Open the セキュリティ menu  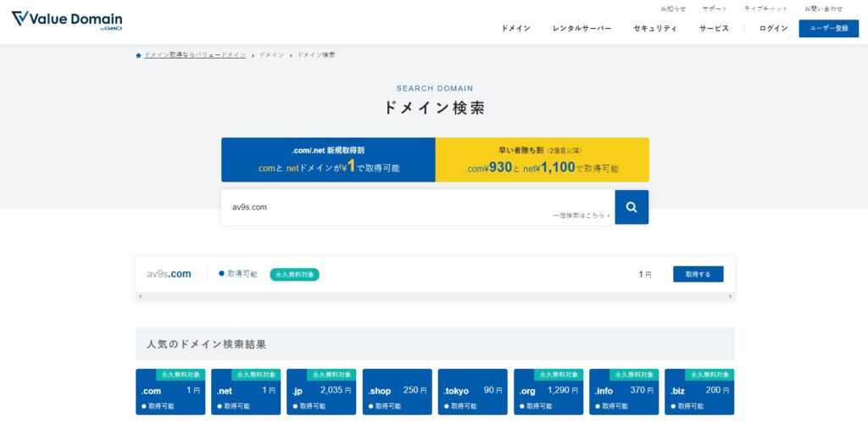coord(655,28)
